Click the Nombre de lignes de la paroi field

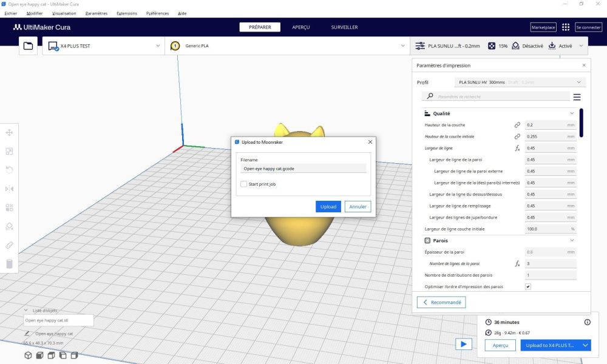[551, 263]
